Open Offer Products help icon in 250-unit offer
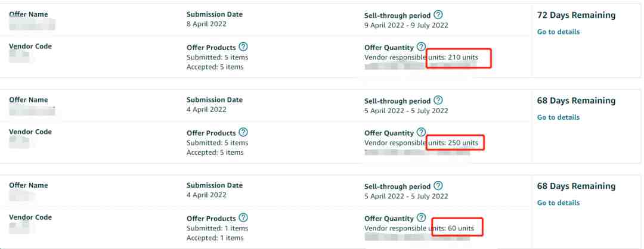The width and height of the screenshot is (644, 249). (x=243, y=132)
